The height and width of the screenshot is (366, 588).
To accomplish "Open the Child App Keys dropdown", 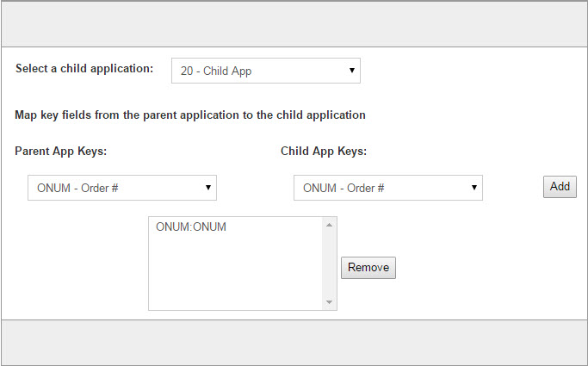I will click(x=388, y=188).
